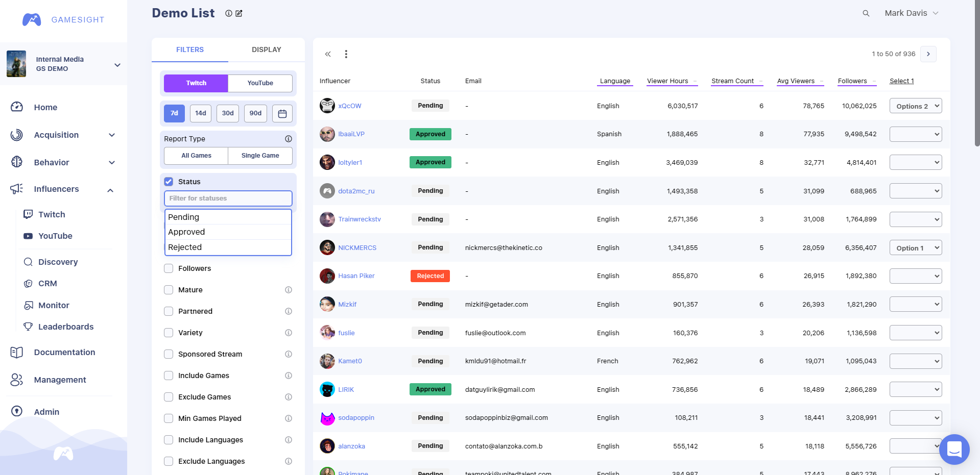Show info for Include Games filter
This screenshot has height=475, width=980.
[289, 376]
